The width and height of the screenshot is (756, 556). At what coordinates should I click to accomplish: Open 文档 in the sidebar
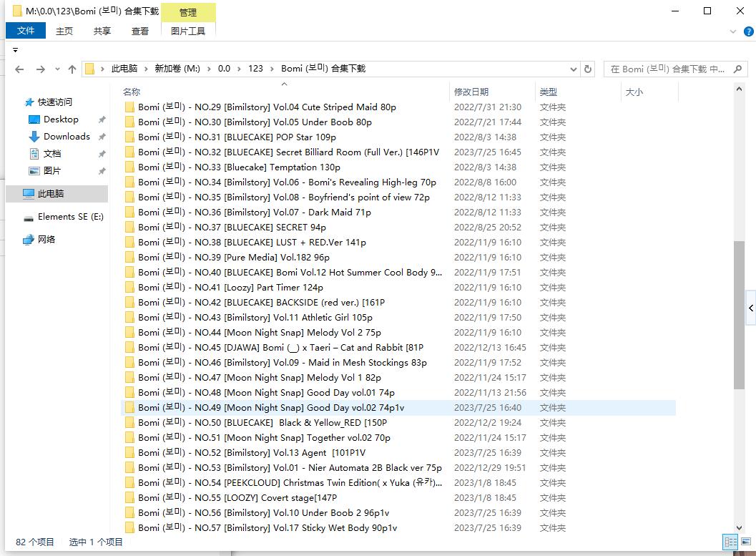52,153
